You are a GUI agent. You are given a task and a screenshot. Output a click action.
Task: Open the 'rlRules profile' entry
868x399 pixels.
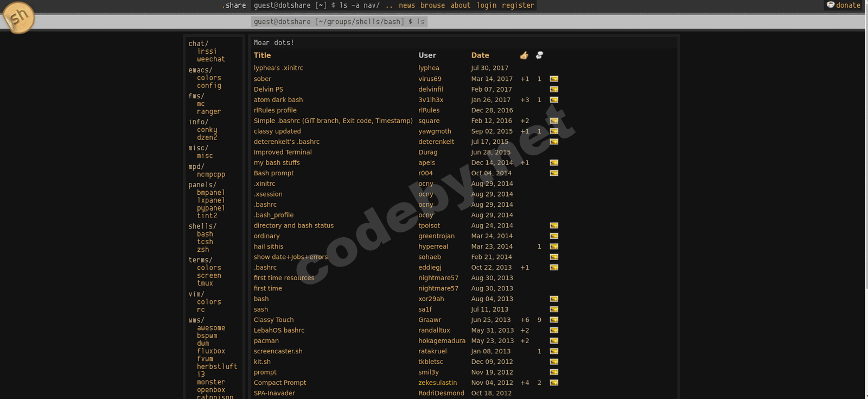(x=275, y=110)
